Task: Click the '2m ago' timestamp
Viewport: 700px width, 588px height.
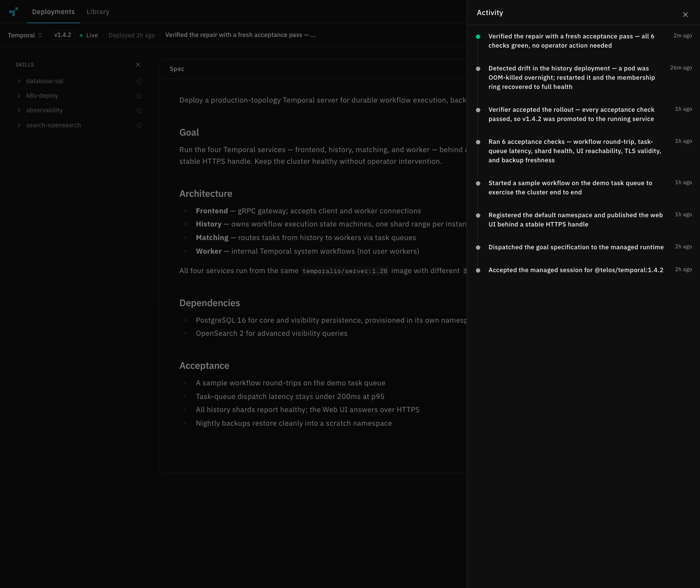Action: click(682, 36)
